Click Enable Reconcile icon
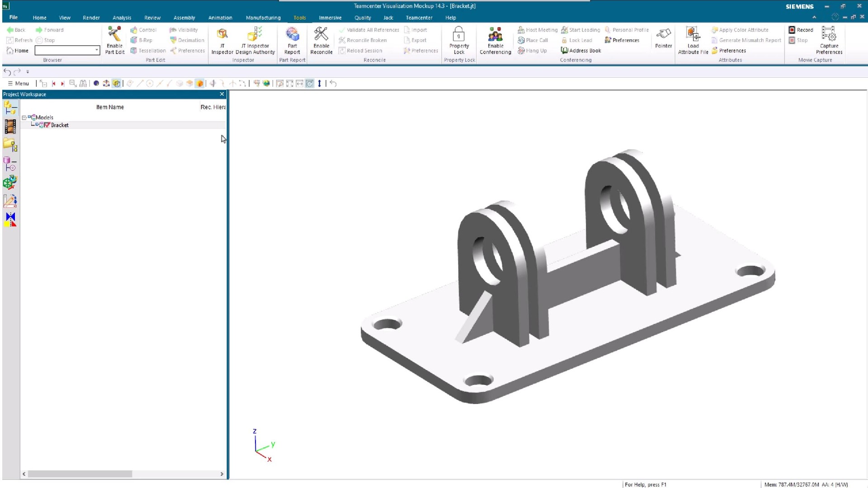Image resolution: width=868 pixels, height=488 pixels. coord(321,34)
